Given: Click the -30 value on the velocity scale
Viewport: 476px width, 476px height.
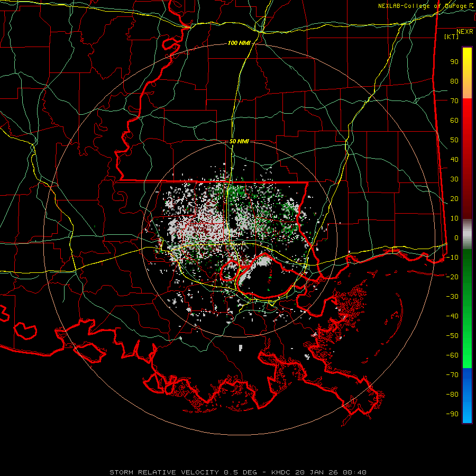Looking at the screenshot, I should (x=452, y=297).
